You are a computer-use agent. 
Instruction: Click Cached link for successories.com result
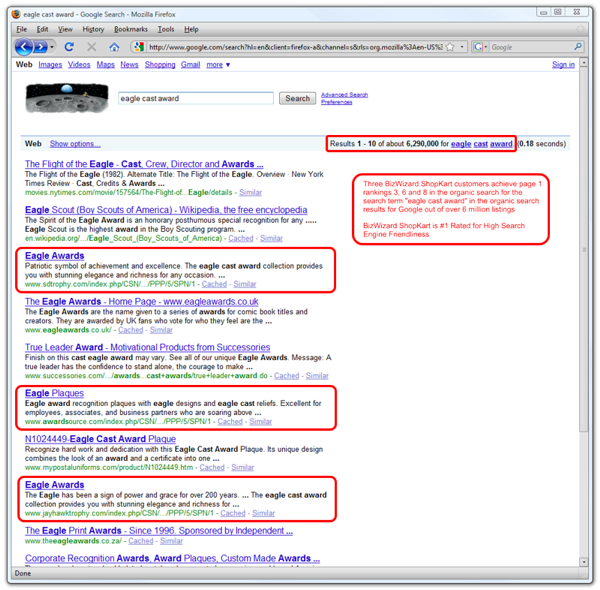(x=287, y=376)
